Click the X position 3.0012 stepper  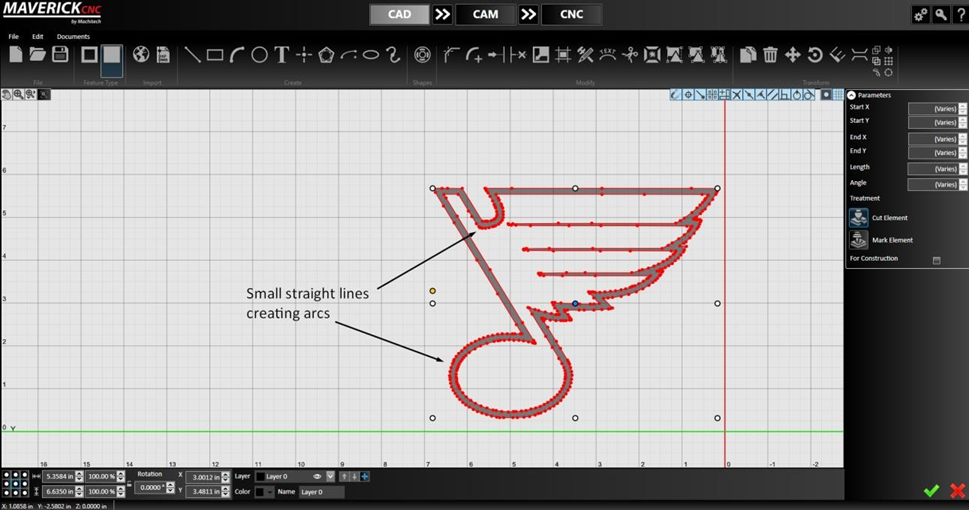225,477
